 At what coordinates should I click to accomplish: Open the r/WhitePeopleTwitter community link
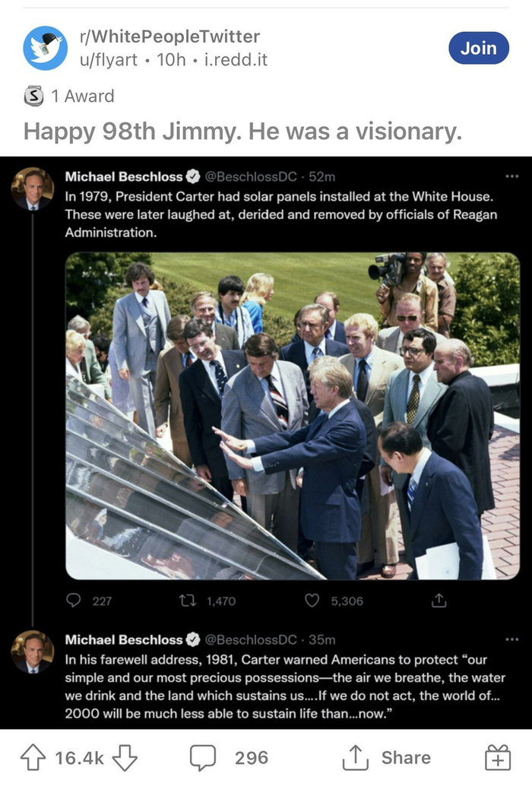click(x=169, y=36)
